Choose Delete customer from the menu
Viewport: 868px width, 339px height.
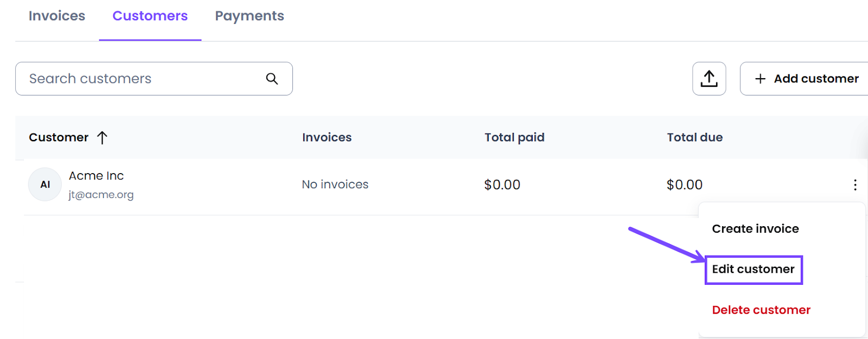click(761, 310)
